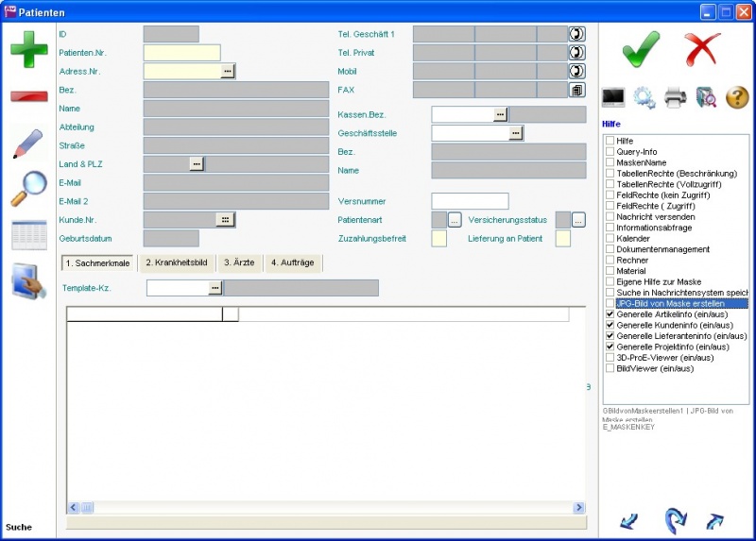Open the Template-Kz. lookup dropdown
Image resolution: width=756 pixels, height=541 pixels.
coord(215,288)
